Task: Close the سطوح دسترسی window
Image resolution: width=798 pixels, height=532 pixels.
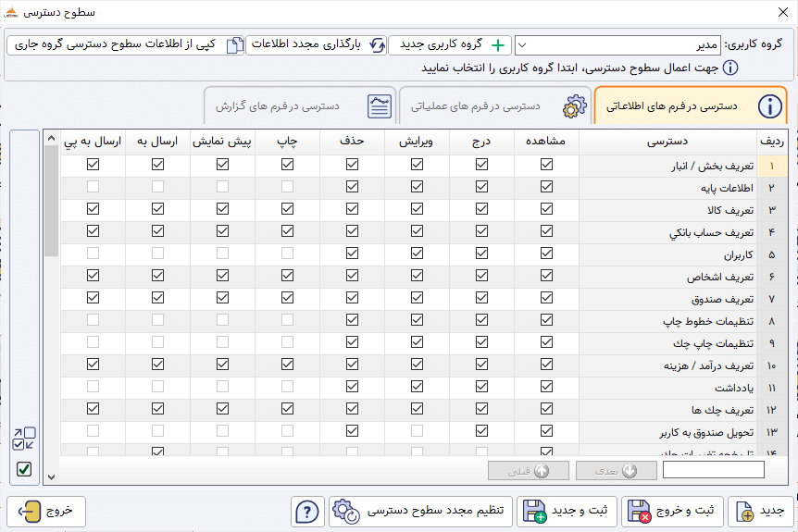Action: [x=783, y=12]
